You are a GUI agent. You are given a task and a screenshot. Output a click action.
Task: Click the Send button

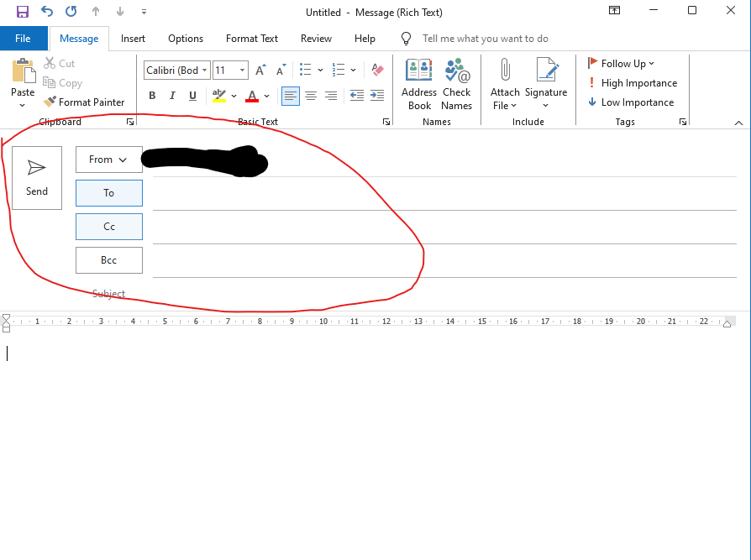36,178
